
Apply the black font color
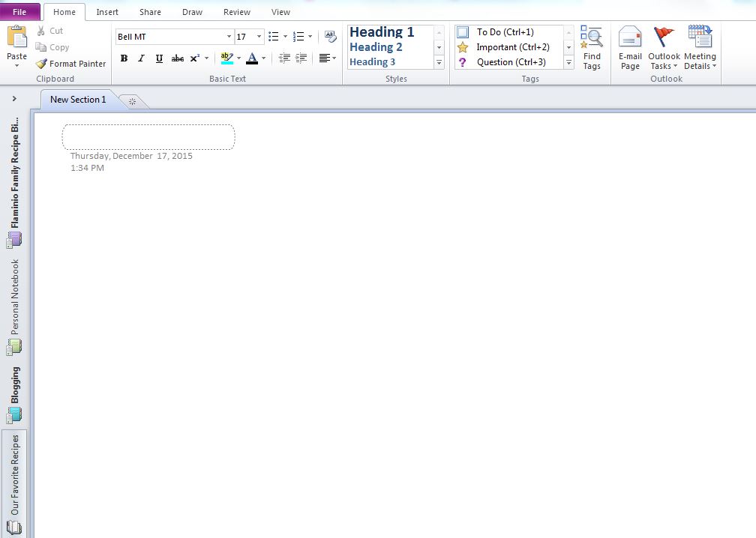(x=252, y=58)
